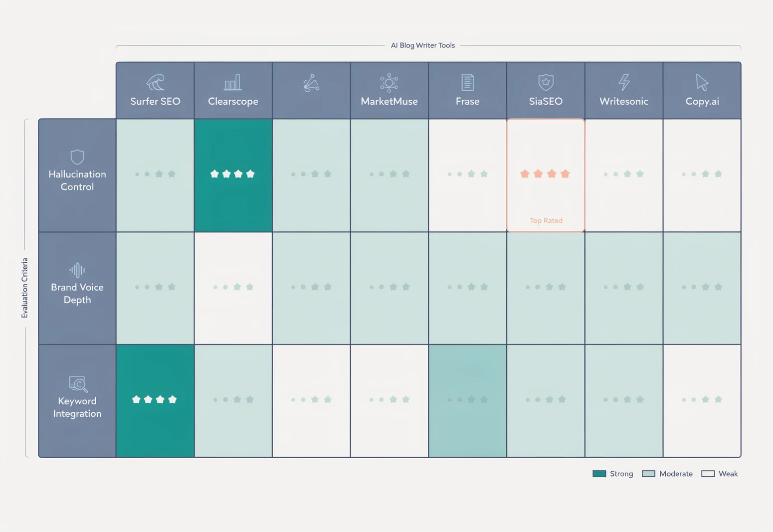Select the Clearscope column label

click(x=233, y=101)
